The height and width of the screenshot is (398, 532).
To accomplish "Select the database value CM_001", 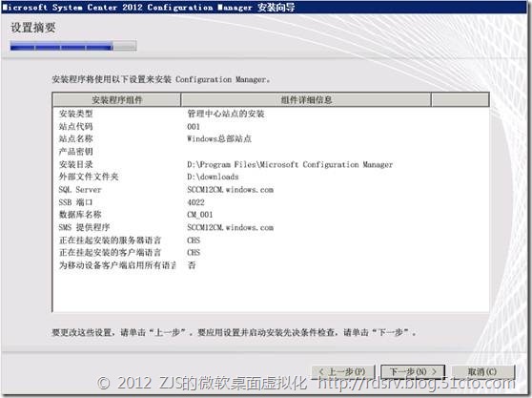I will click(x=200, y=215).
